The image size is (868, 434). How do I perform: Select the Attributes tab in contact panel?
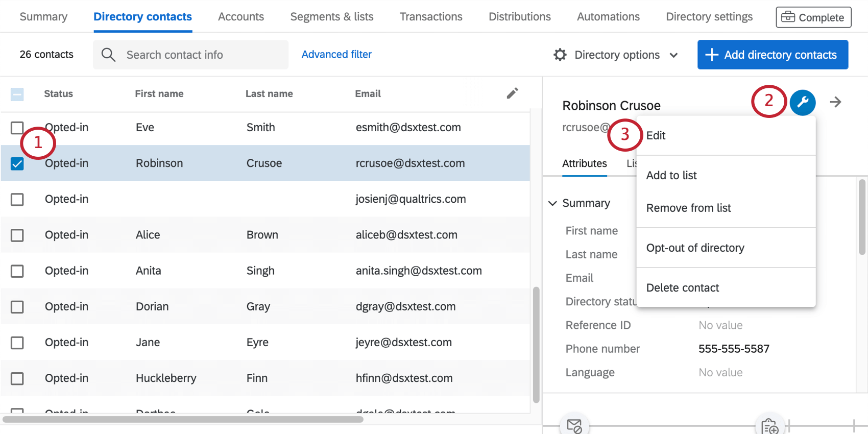(585, 163)
